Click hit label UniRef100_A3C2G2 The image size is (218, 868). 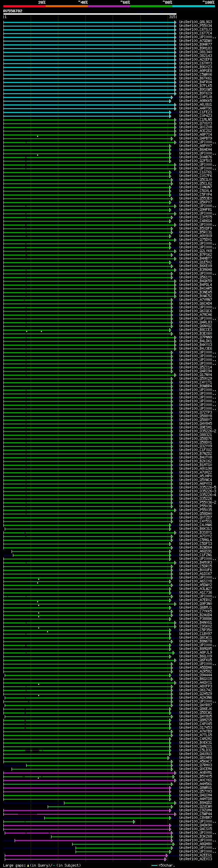click(196, 131)
